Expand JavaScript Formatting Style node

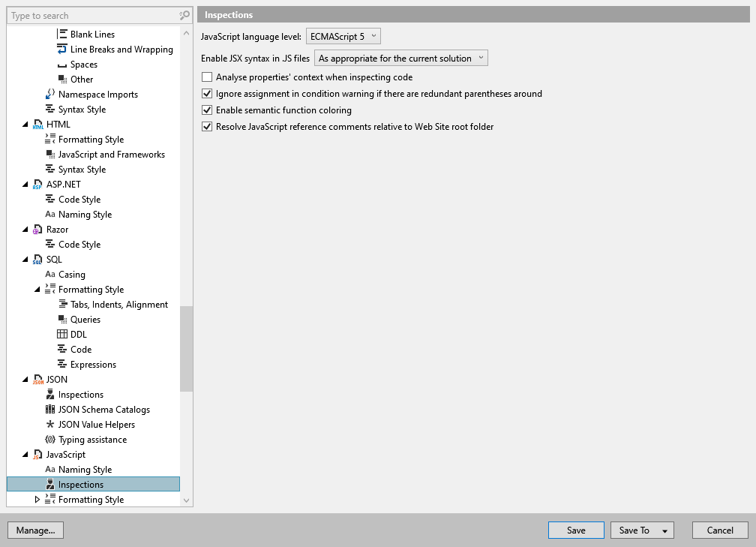pyautogui.click(x=37, y=500)
